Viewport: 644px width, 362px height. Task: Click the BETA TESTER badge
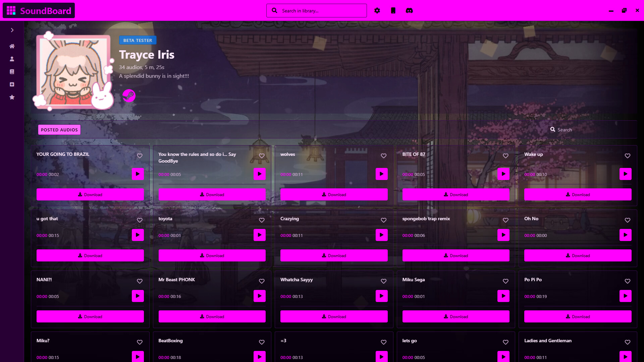pyautogui.click(x=138, y=40)
